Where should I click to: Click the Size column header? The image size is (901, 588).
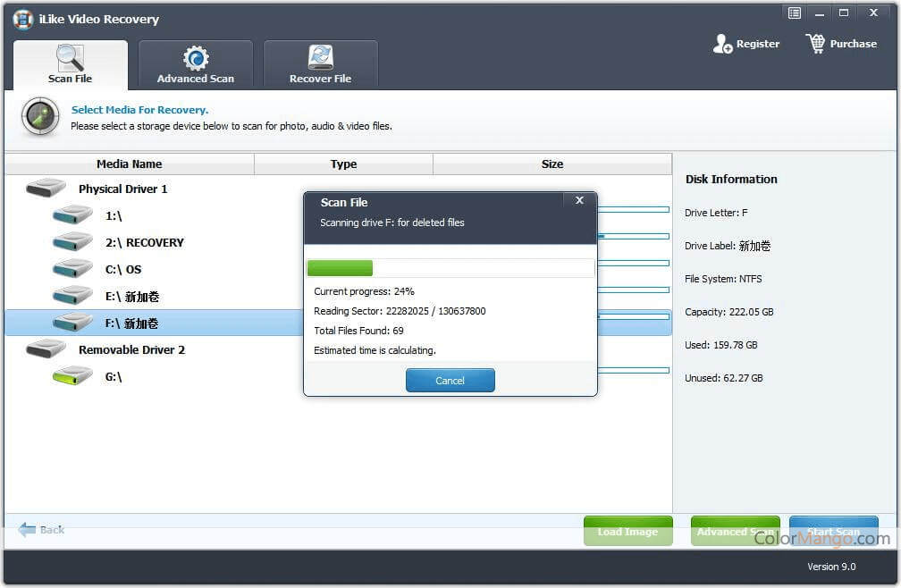coord(552,164)
